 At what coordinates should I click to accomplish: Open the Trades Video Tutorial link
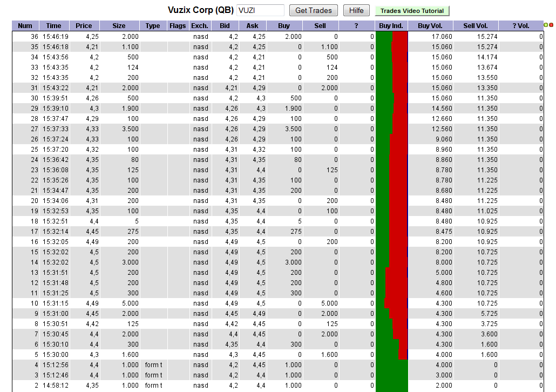tap(412, 11)
